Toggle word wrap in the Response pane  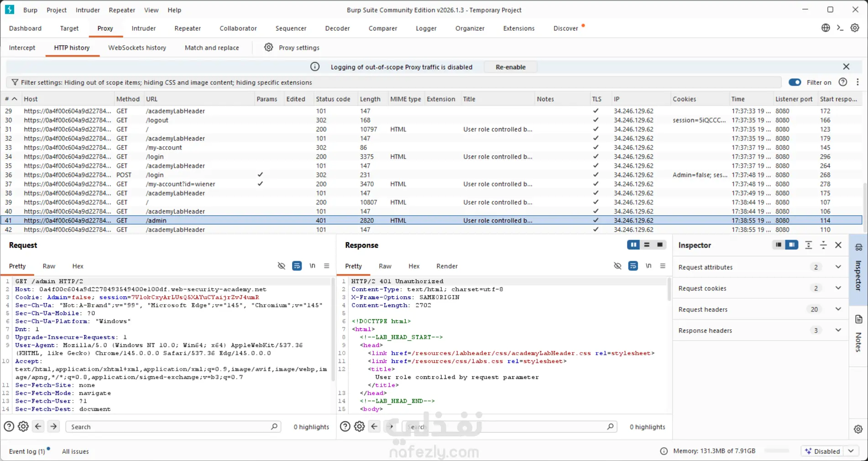[x=633, y=266]
